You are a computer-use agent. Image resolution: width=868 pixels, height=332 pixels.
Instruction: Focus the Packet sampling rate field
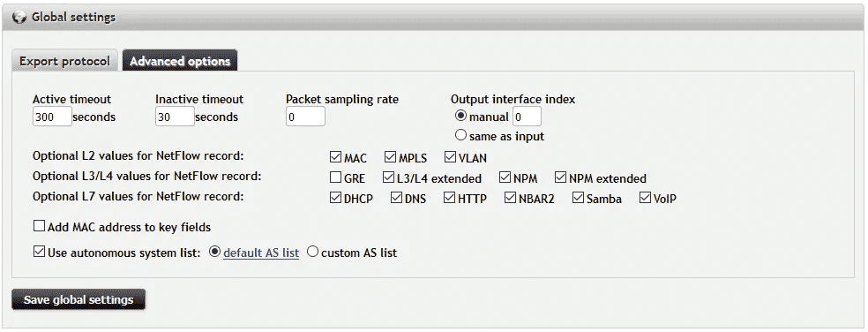[x=305, y=117]
